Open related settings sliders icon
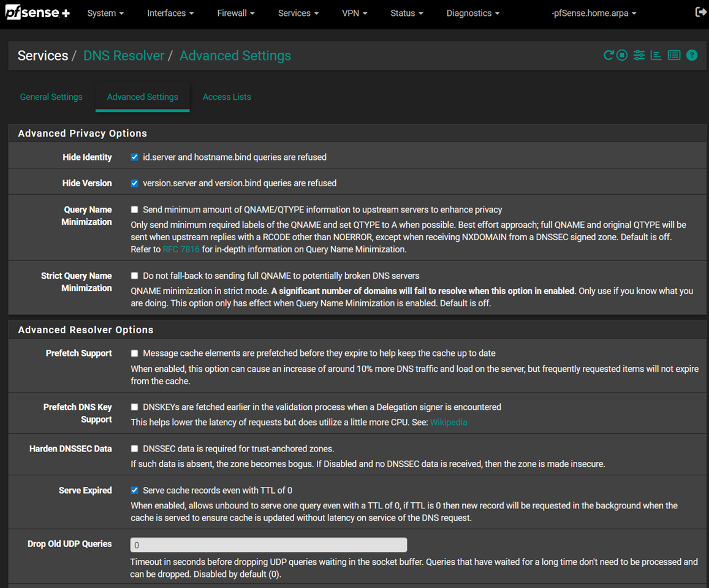The image size is (709, 588). (x=639, y=55)
